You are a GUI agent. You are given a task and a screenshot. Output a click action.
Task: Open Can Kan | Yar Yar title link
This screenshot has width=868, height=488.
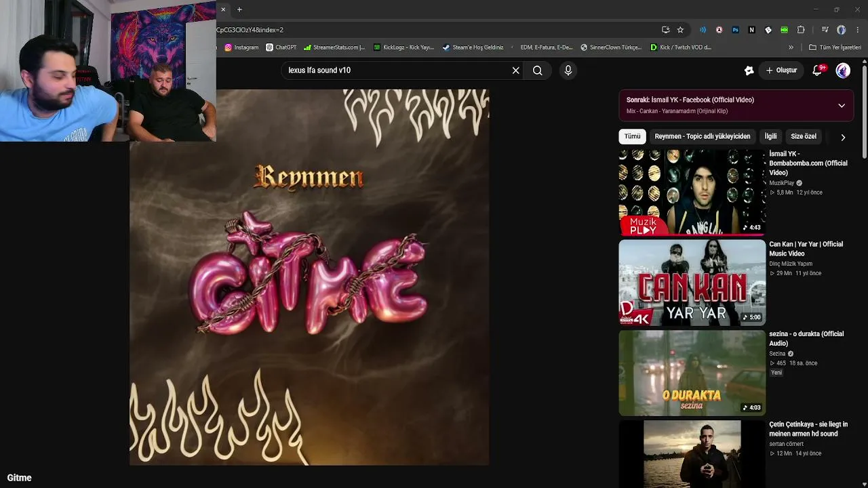point(806,249)
